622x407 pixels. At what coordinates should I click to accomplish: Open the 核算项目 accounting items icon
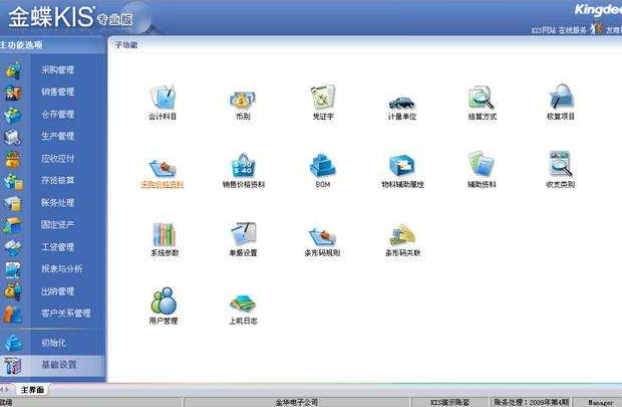tap(561, 102)
